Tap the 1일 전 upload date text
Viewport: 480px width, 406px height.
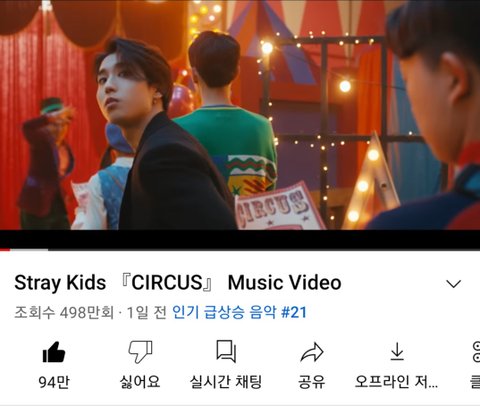(146, 313)
